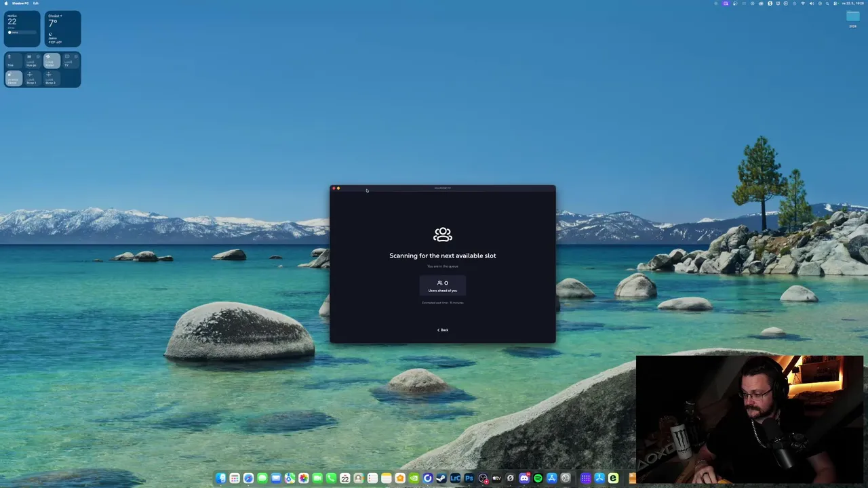Image resolution: width=868 pixels, height=488 pixels.
Task: Open Spotify from the dock
Action: (x=538, y=478)
